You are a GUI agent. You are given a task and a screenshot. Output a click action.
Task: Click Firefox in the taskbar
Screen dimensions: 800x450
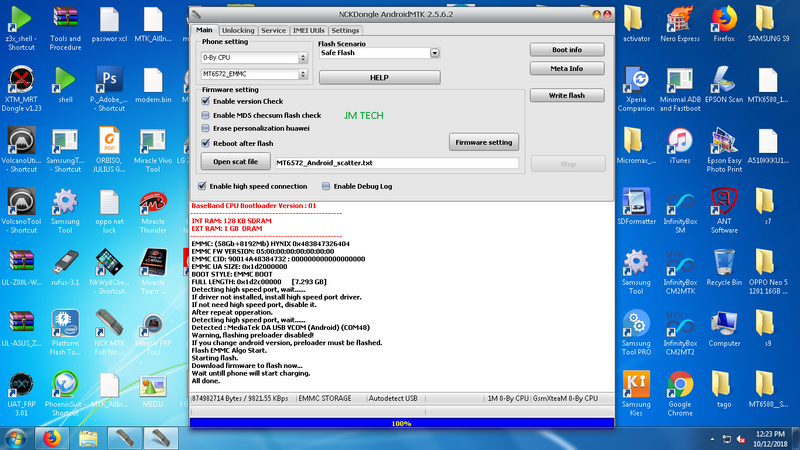(x=52, y=439)
